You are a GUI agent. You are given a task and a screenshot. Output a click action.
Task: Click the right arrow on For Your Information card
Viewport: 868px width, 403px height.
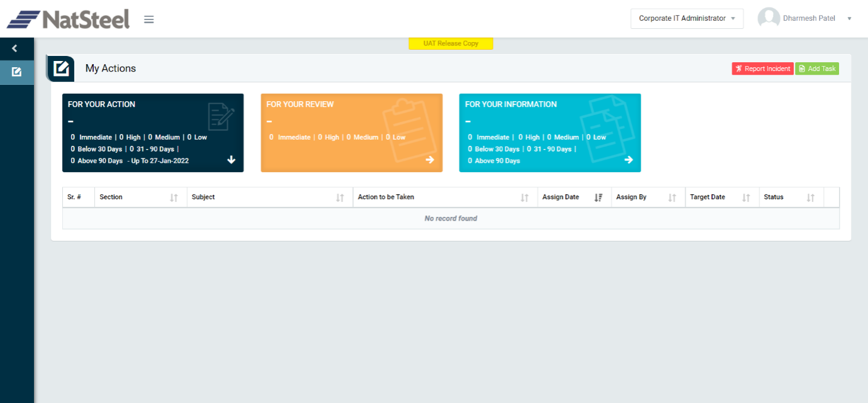(x=628, y=160)
